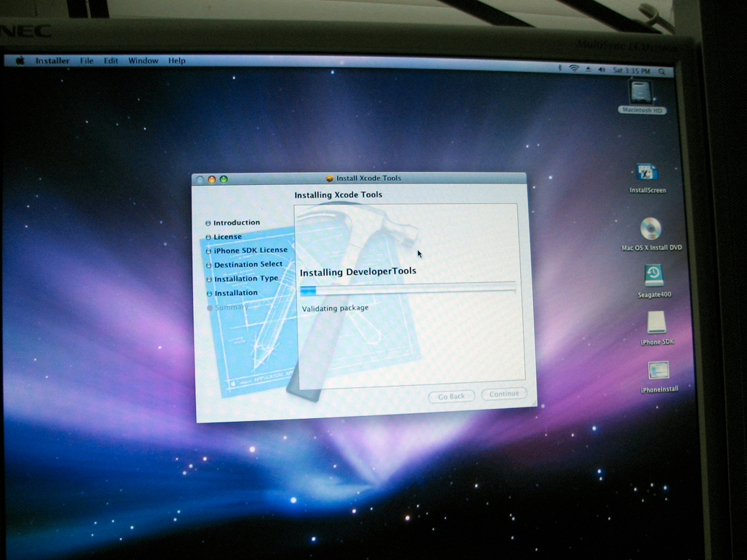This screenshot has height=560, width=747.
Task: Open the Help menu
Action: [x=176, y=60]
